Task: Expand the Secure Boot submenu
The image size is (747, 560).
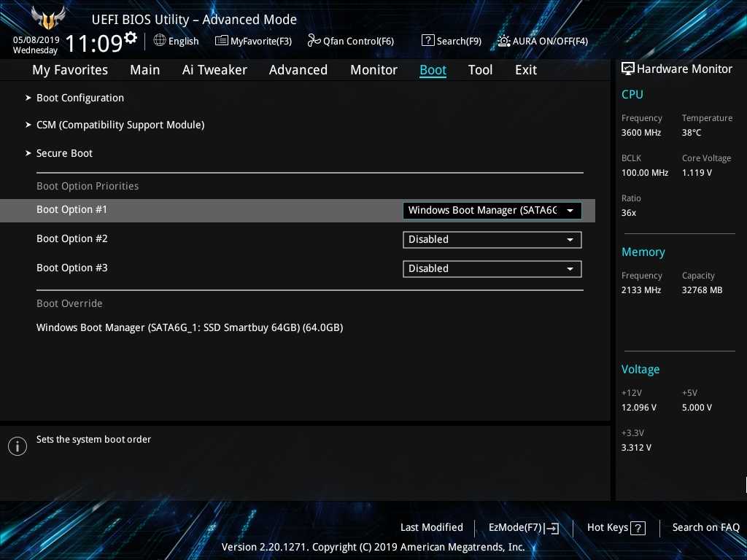Action: coord(64,153)
